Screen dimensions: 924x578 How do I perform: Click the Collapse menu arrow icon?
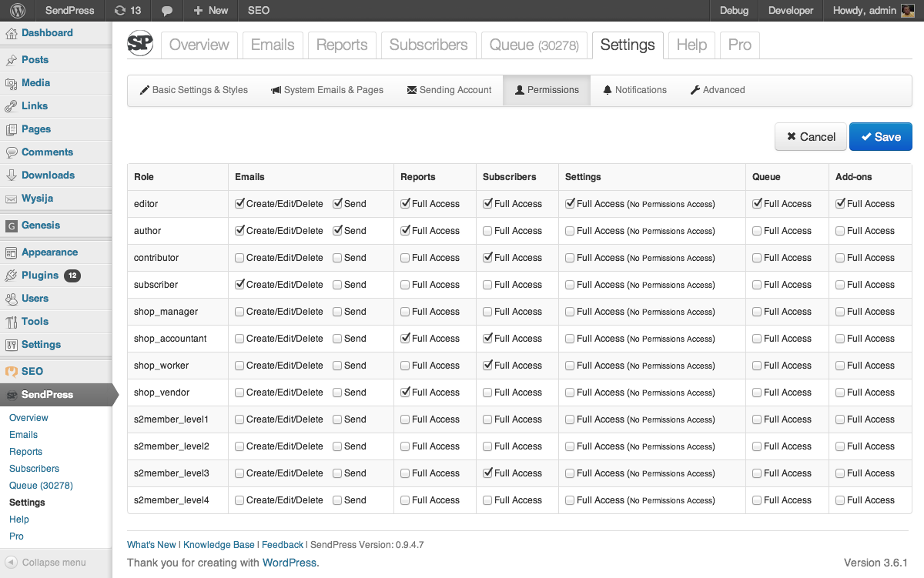12,562
